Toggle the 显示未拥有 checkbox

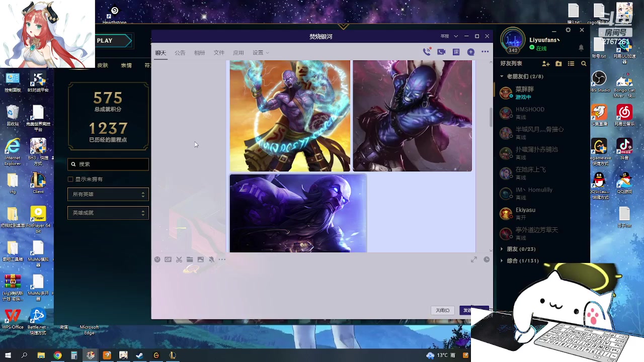tap(70, 179)
